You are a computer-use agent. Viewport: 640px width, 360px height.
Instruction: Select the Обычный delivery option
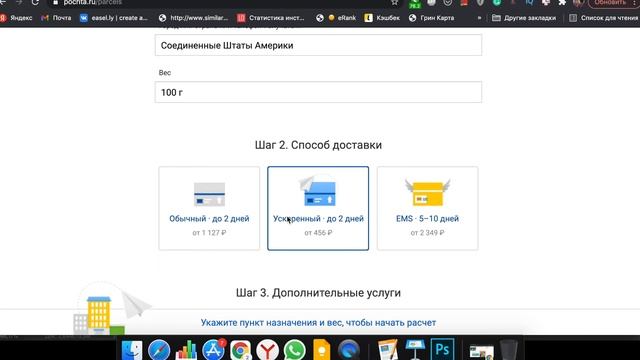pyautogui.click(x=209, y=208)
